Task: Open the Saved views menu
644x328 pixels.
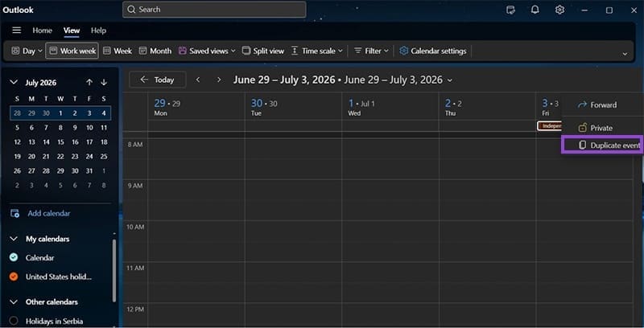Action: tap(207, 51)
